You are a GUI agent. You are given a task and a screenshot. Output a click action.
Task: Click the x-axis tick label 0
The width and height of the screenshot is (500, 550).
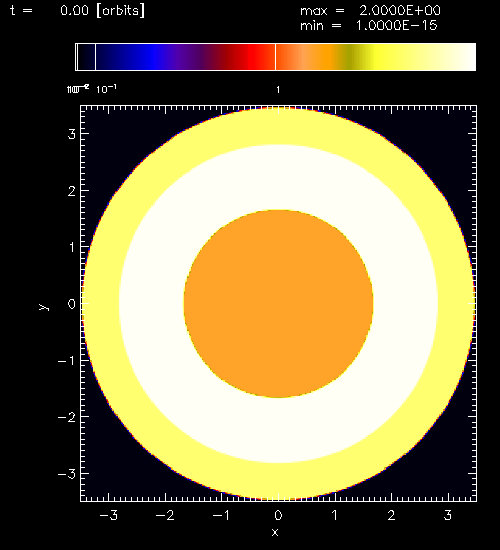pos(278,515)
